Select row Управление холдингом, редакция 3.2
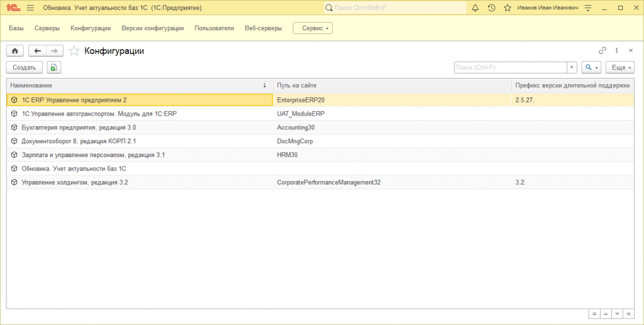This screenshot has width=644, height=325. (x=320, y=182)
